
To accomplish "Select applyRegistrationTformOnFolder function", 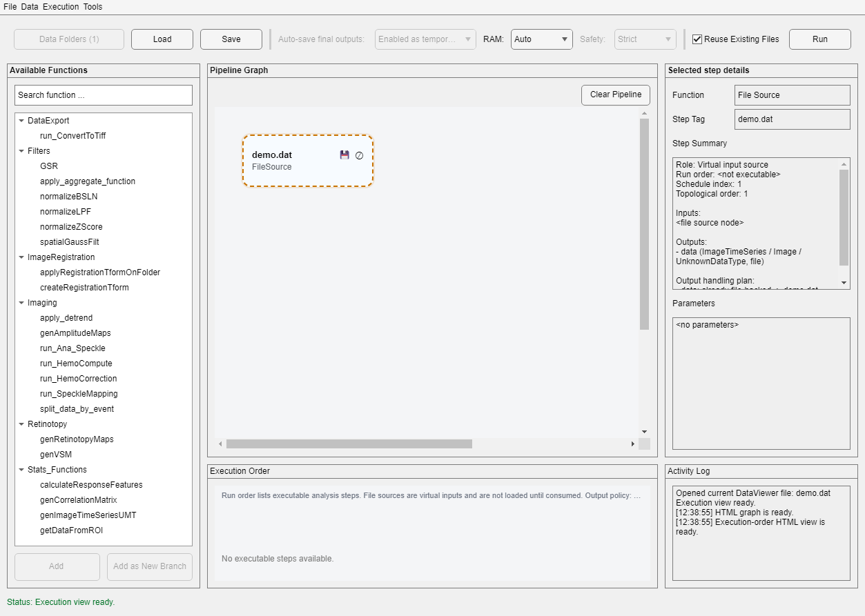I will 100,272.
